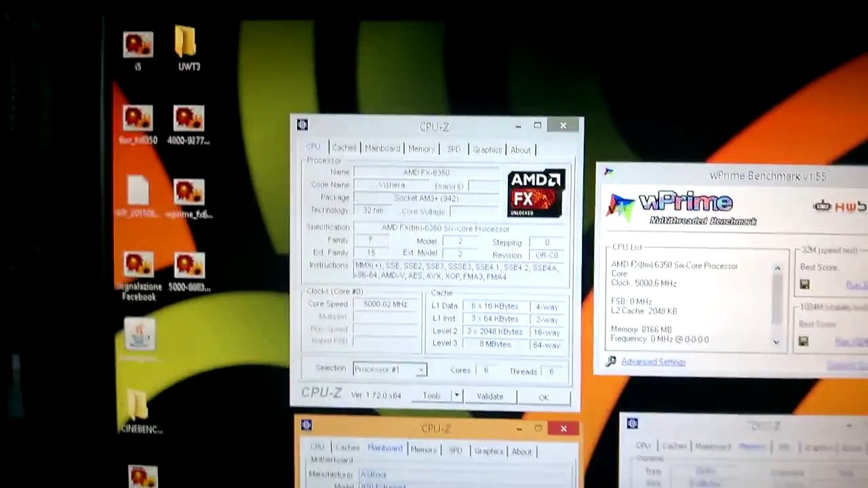Open the About tab in front CPU-Z
The image size is (868, 488).
[x=521, y=150]
